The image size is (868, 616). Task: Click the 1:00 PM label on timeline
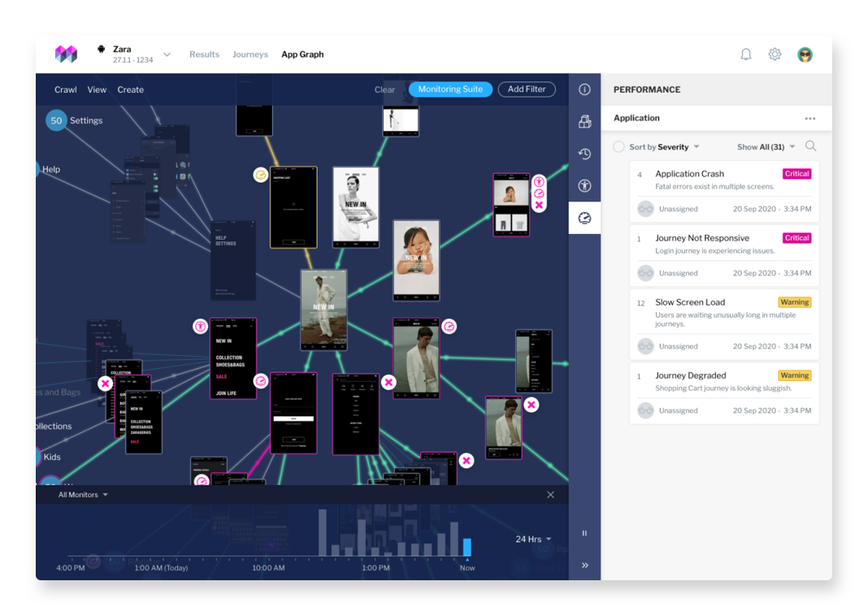[375, 567]
